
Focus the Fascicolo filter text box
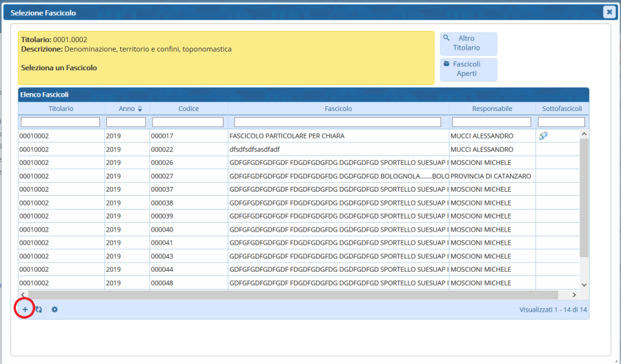[338, 122]
